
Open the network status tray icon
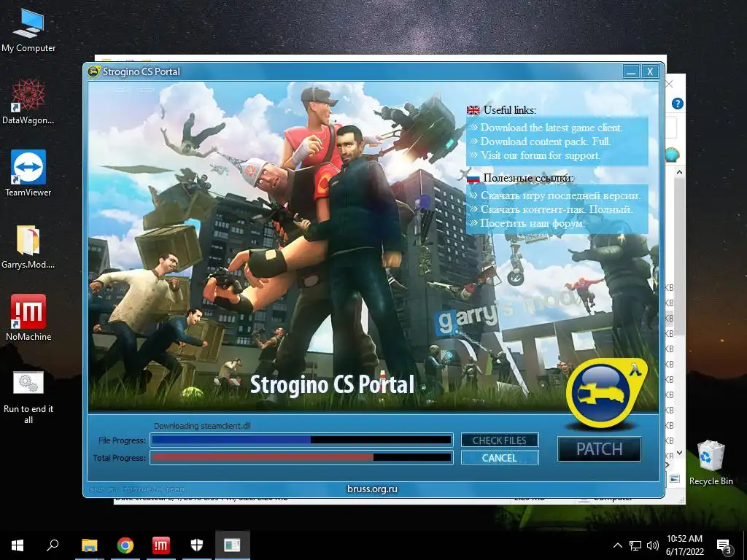[635, 545]
